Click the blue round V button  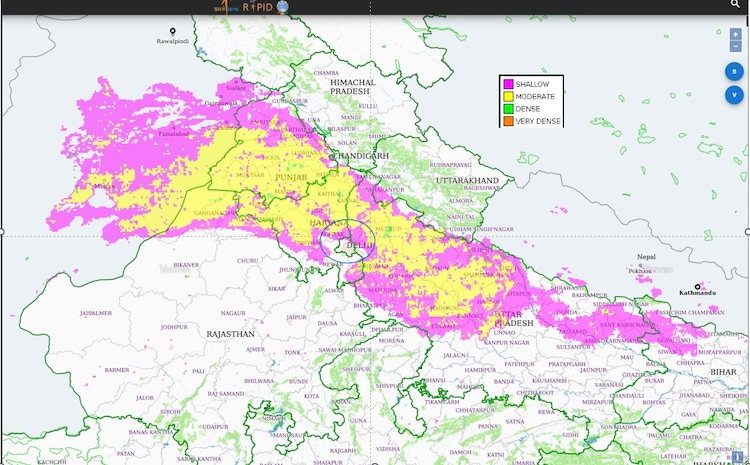coord(735,95)
